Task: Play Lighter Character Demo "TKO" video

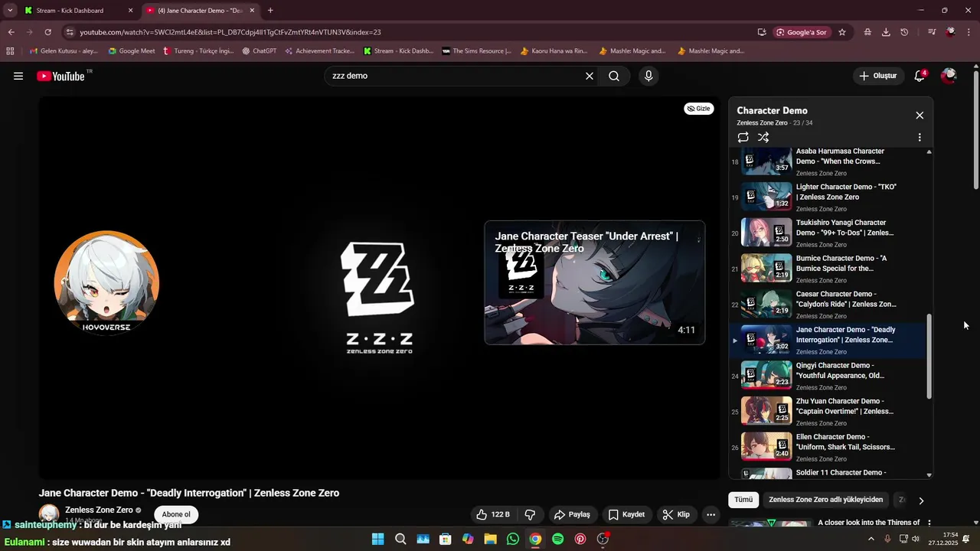Action: pos(827,197)
